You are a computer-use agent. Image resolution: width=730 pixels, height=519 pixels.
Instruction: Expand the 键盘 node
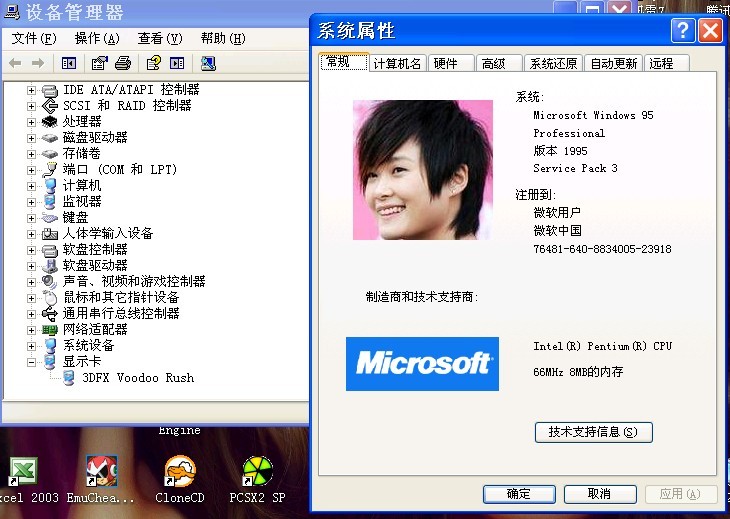[x=31, y=218]
